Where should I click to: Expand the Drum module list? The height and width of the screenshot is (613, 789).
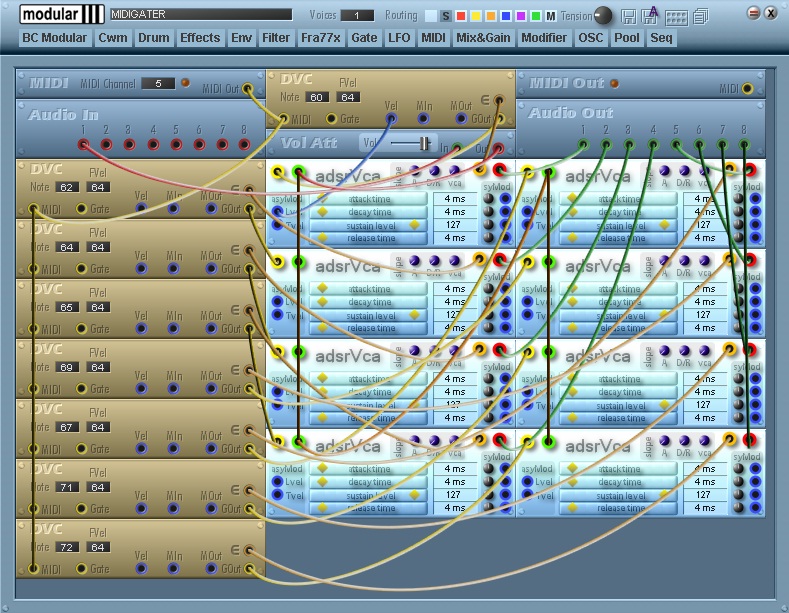tap(153, 38)
